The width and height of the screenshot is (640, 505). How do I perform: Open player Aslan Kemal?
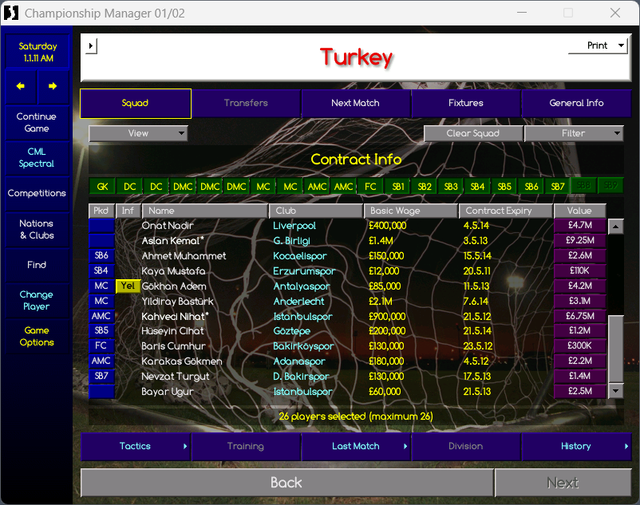coord(172,241)
